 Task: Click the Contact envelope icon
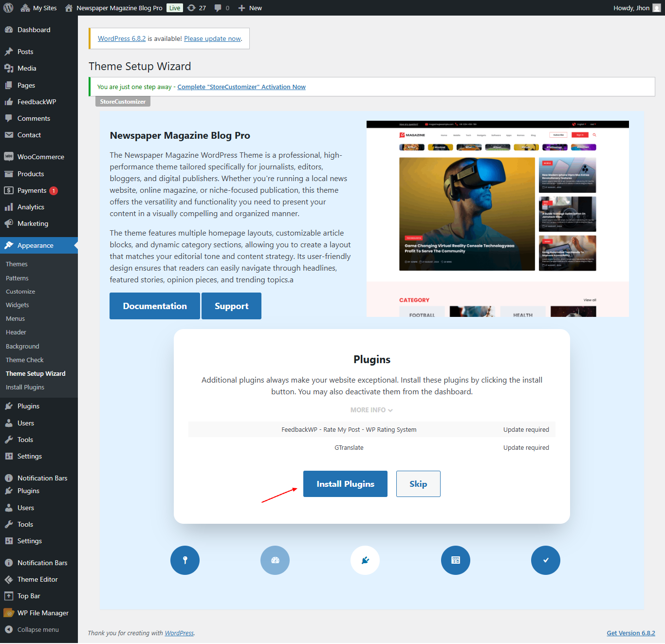[x=9, y=135]
